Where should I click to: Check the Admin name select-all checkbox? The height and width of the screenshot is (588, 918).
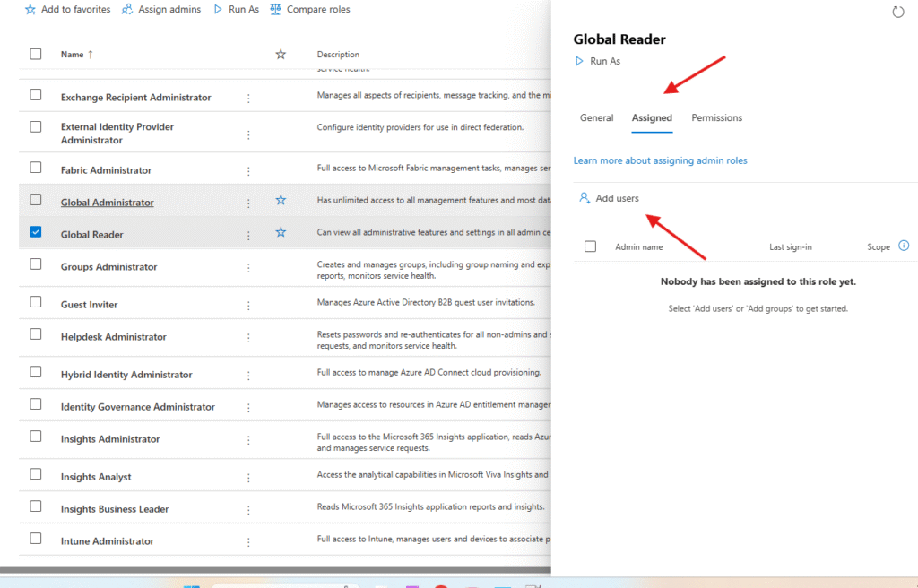tap(590, 246)
